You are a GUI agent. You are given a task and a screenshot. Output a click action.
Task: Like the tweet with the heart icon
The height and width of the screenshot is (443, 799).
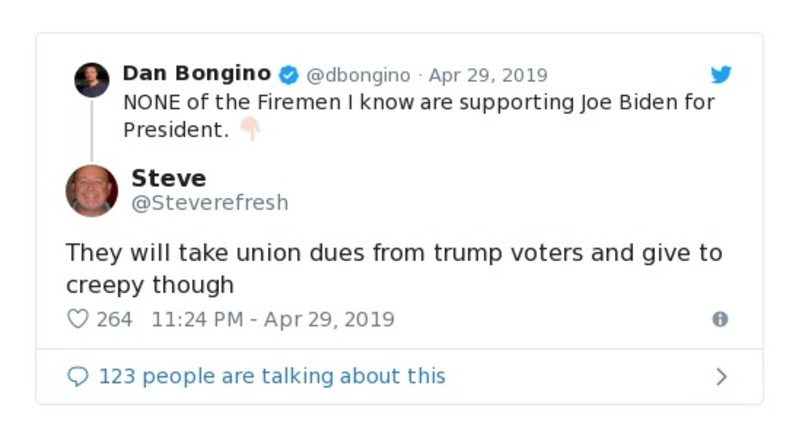(x=77, y=319)
